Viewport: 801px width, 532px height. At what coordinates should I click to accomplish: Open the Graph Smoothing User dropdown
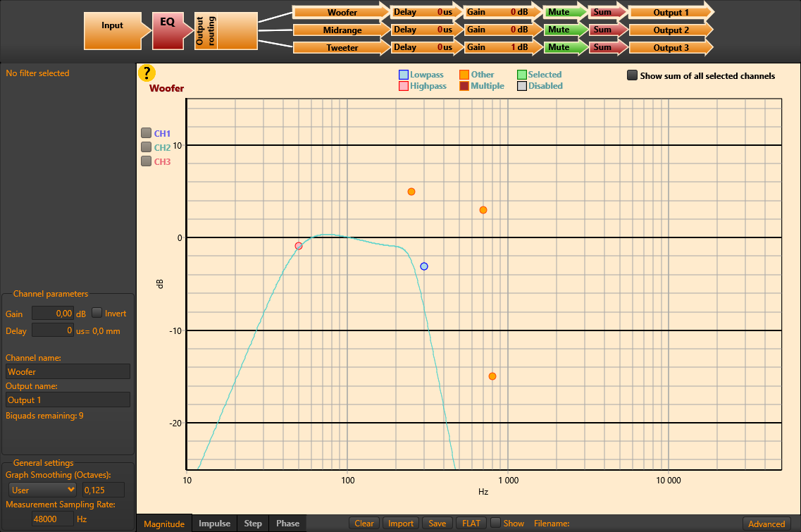coord(42,490)
